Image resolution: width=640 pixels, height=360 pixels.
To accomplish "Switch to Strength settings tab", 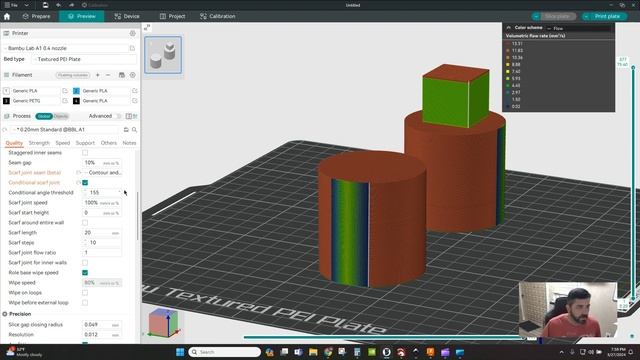I will tap(39, 143).
